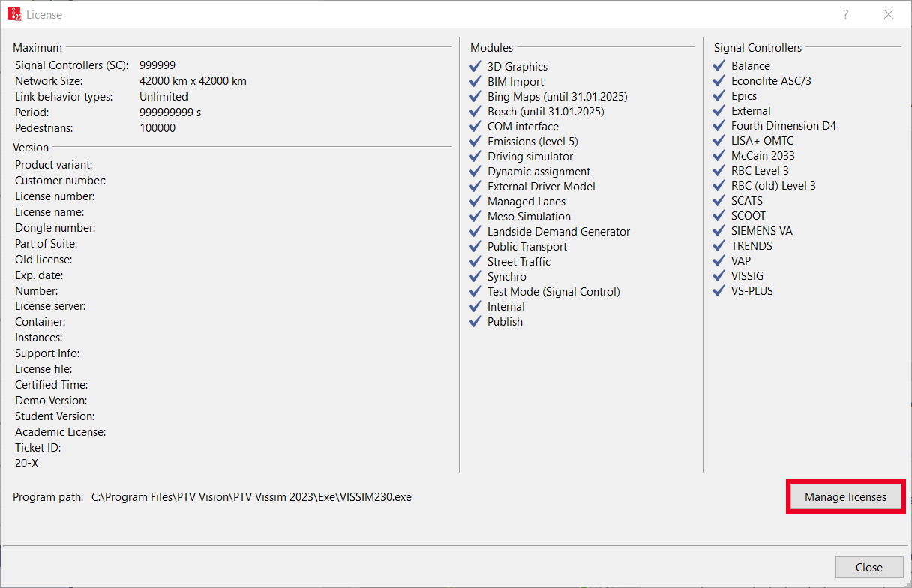This screenshot has height=588, width=912.
Task: Click the Synchro module checkmark icon
Action: pos(475,276)
